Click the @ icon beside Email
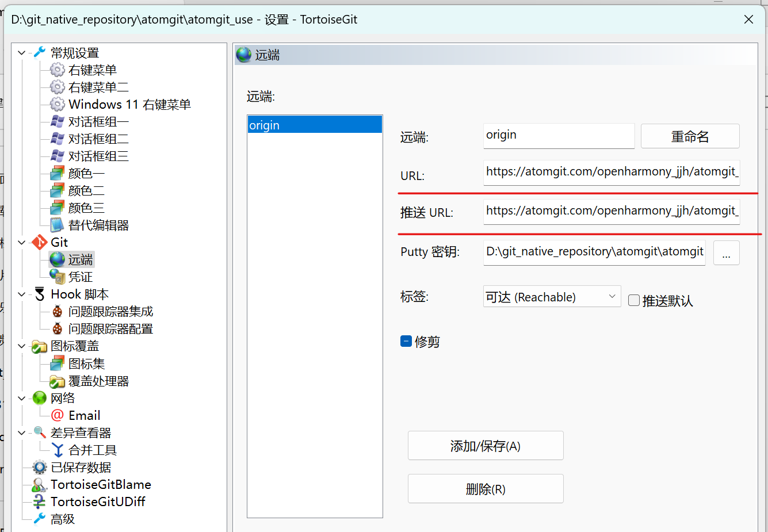 58,415
